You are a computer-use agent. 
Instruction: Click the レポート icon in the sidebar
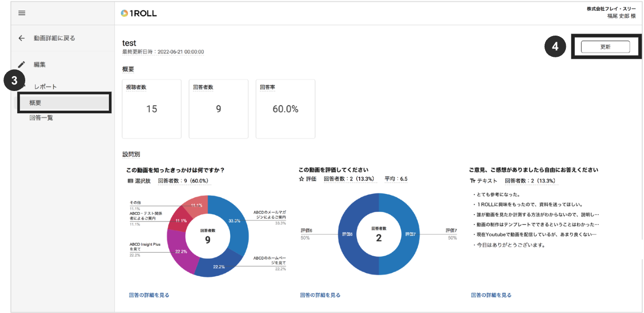pos(20,87)
